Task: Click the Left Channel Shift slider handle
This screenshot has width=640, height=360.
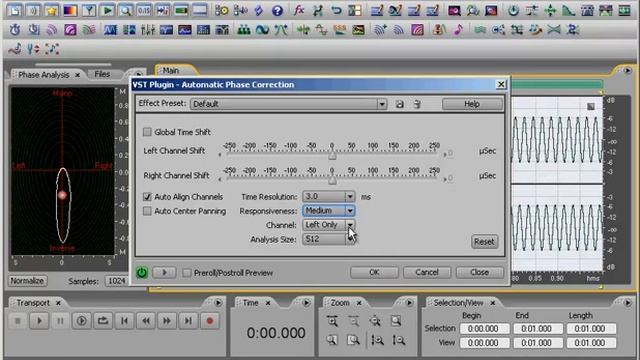Action: tap(332, 156)
